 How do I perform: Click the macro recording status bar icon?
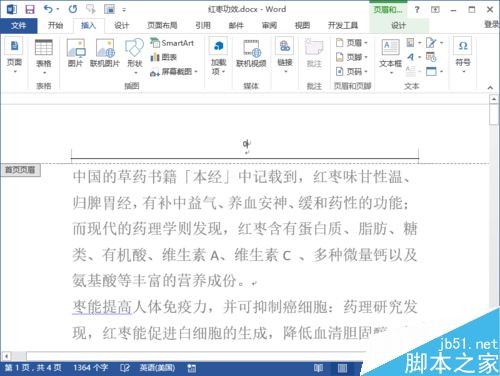[x=192, y=368]
